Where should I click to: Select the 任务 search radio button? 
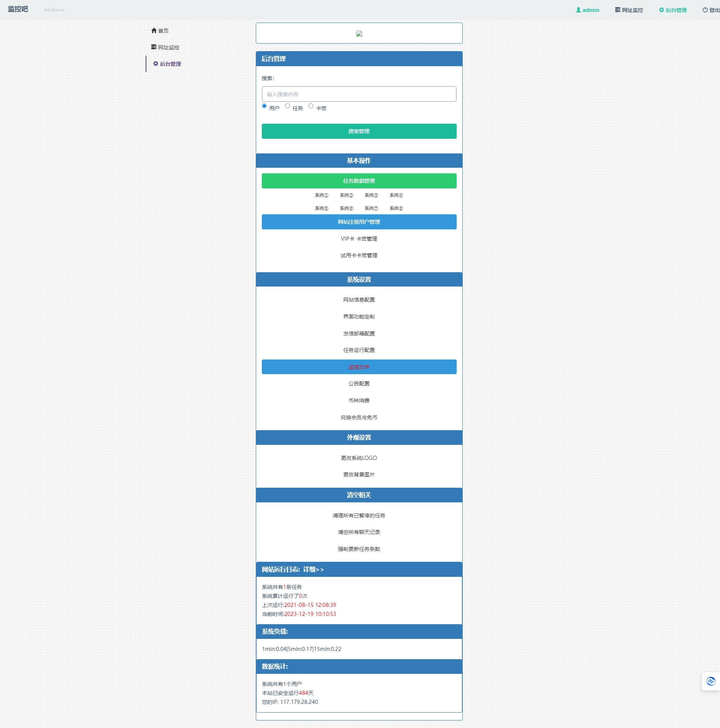click(288, 106)
